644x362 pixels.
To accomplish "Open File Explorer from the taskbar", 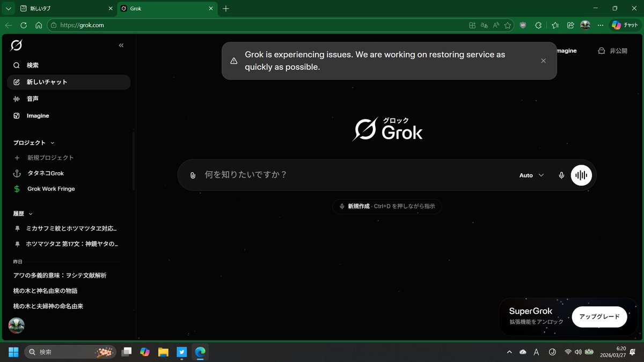I will [163, 352].
